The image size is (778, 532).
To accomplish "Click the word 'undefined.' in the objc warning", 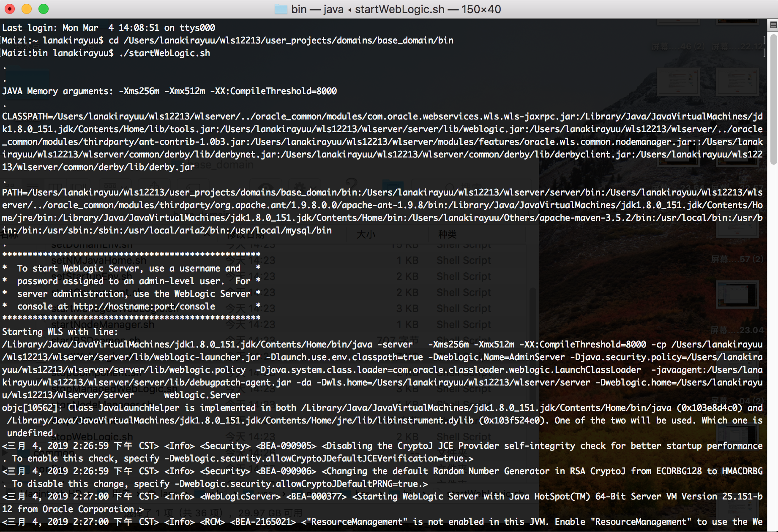I will (x=32, y=433).
